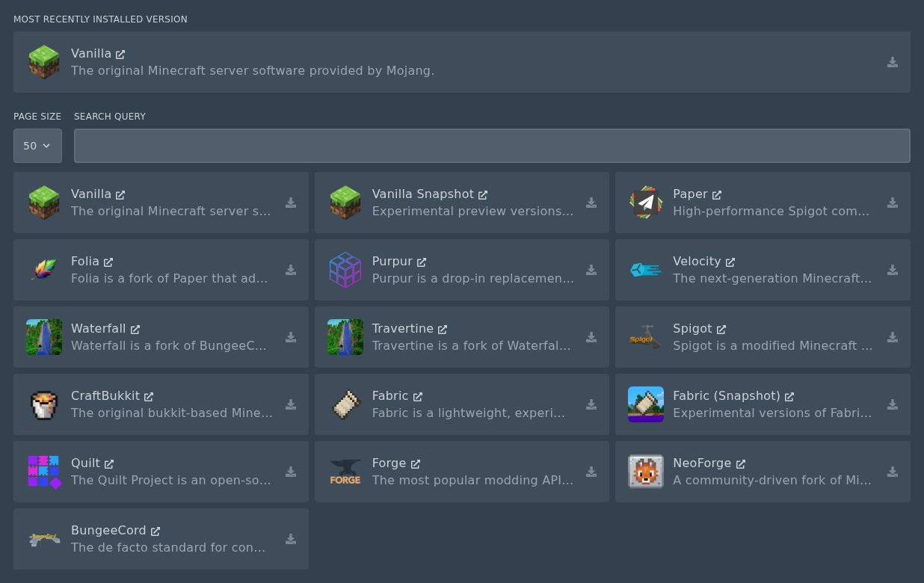Click 'Folia is a fork of Paper' description
The width and height of the screenshot is (924, 583).
(x=169, y=278)
